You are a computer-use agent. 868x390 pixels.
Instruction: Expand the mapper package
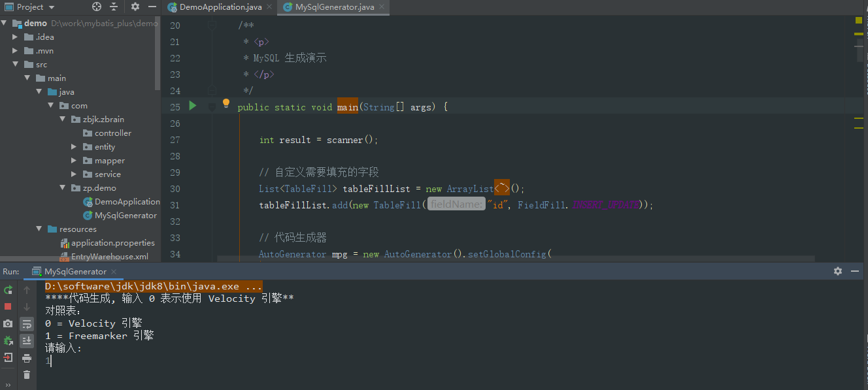74,160
